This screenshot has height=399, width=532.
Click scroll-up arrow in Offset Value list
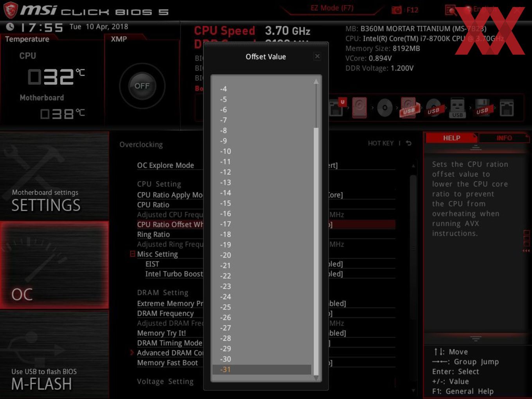[x=316, y=82]
